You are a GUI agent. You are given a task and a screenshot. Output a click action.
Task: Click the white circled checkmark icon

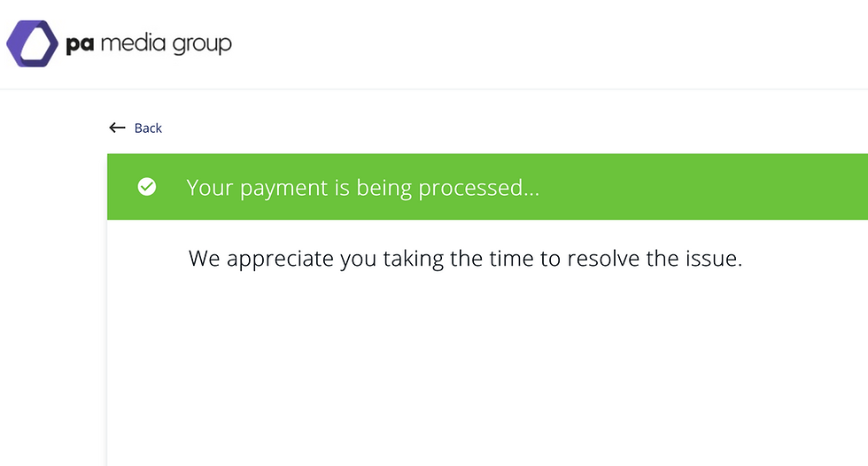click(147, 187)
